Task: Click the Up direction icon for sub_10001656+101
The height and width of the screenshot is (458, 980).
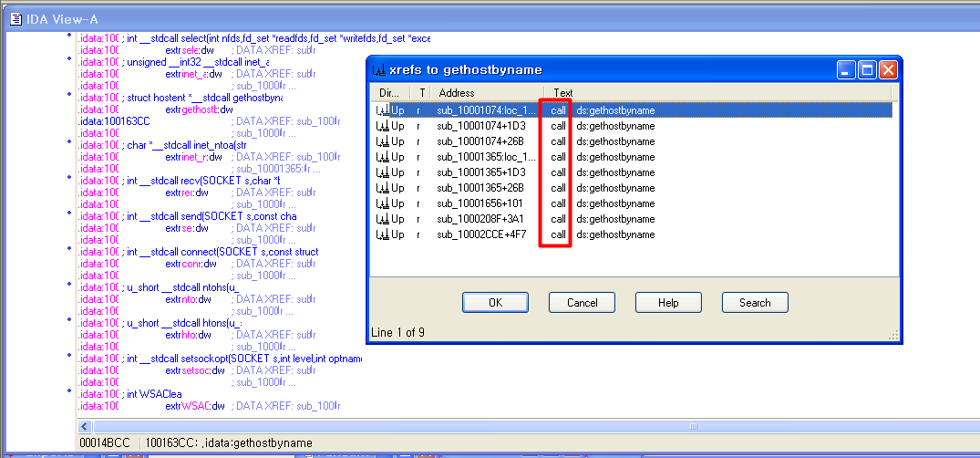Action: tap(383, 203)
